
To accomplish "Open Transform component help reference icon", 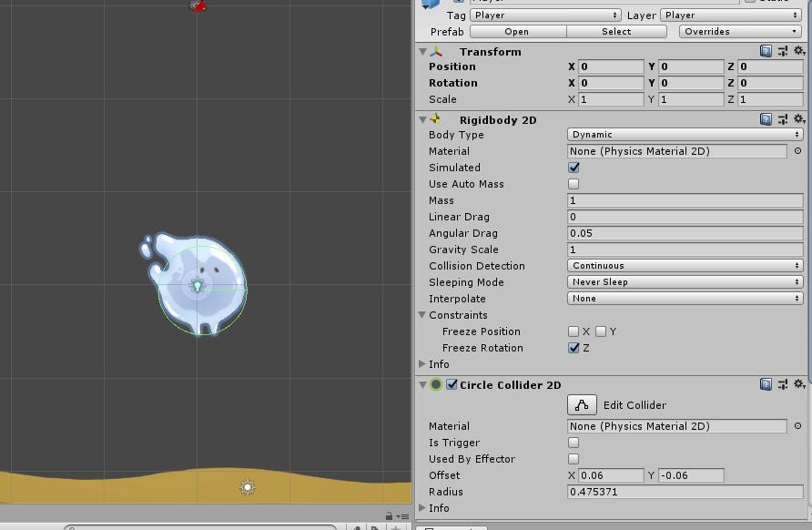I will pos(766,51).
